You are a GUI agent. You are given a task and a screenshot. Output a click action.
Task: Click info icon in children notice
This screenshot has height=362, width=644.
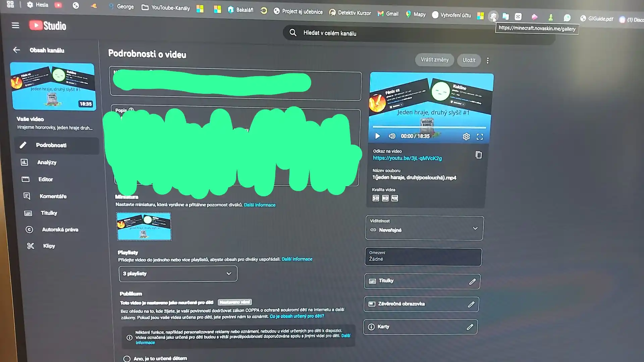[x=129, y=338]
